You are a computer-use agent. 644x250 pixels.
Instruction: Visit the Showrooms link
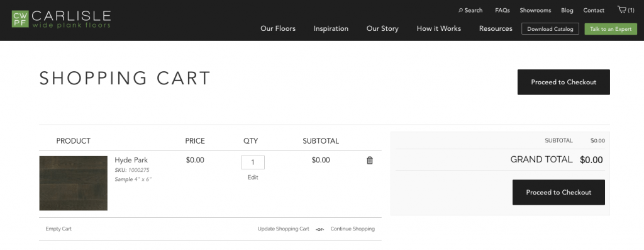[x=535, y=10]
